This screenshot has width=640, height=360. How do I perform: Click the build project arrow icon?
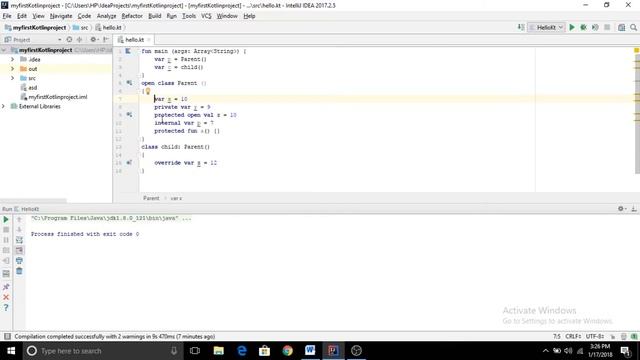(521, 27)
